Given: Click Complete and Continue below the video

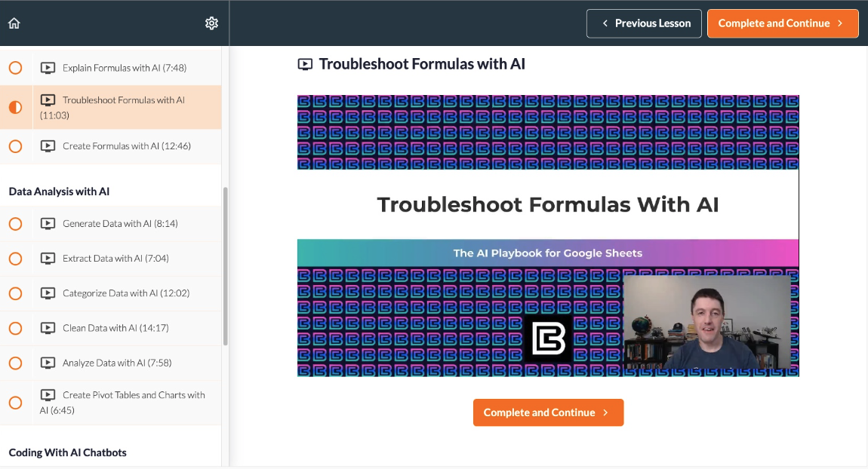Looking at the screenshot, I should [x=548, y=412].
